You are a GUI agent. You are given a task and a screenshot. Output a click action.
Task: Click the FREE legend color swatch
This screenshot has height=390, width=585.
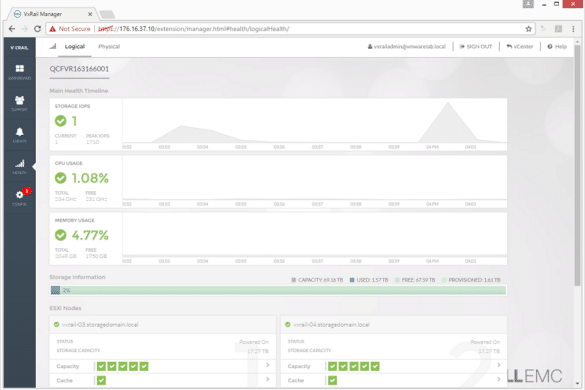coord(397,280)
